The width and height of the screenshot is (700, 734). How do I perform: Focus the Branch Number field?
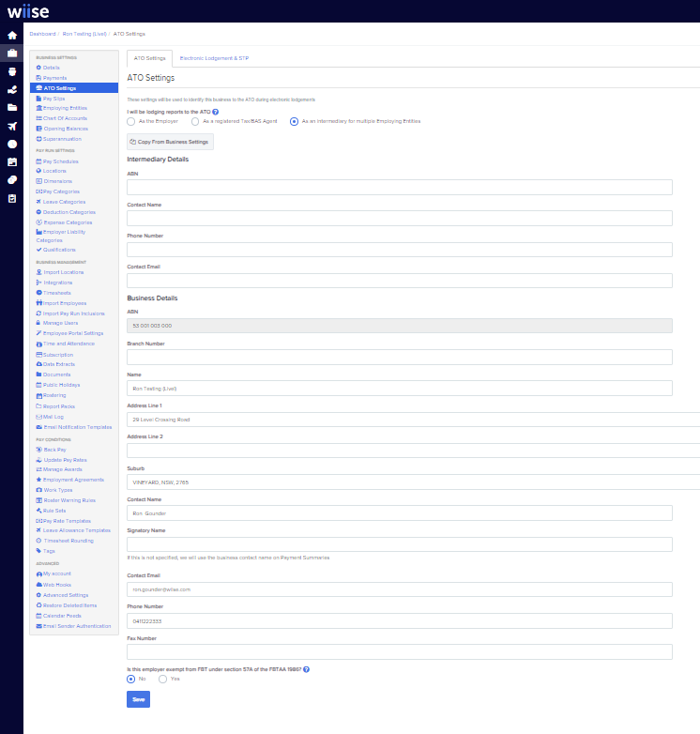(x=400, y=358)
